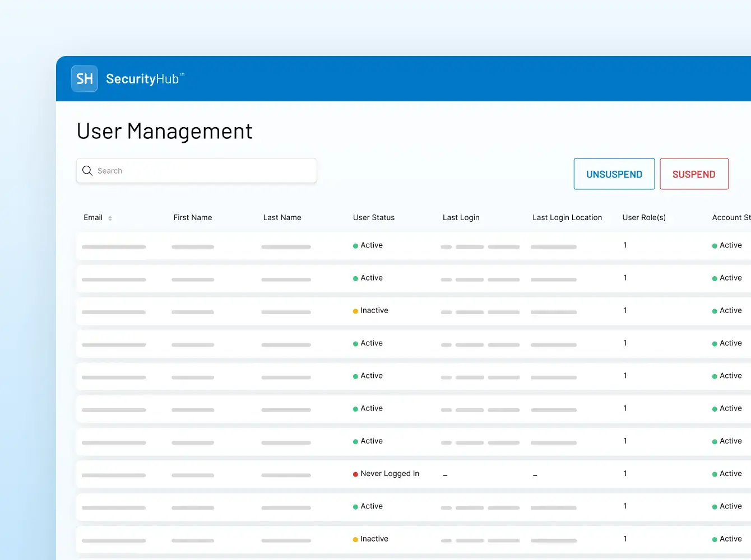
Task: Click the magnifying glass search icon
Action: pos(87,171)
